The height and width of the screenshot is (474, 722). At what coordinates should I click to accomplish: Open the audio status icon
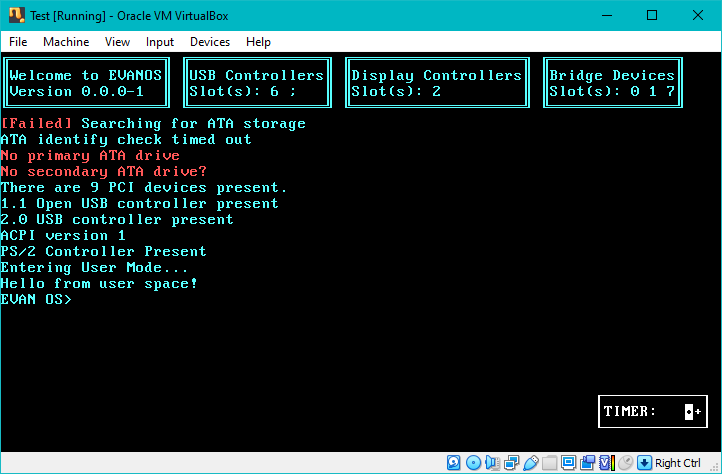tap(492, 462)
